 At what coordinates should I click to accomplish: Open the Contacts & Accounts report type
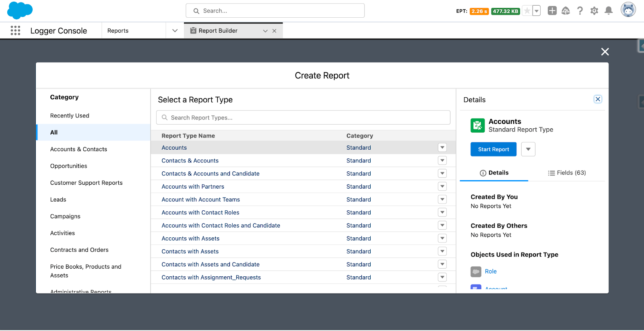click(190, 161)
